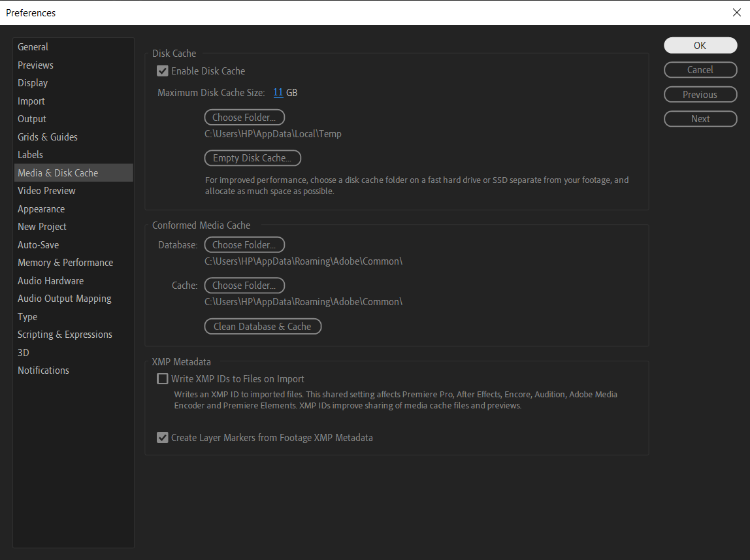Select the Audio Hardware category

[x=51, y=281]
